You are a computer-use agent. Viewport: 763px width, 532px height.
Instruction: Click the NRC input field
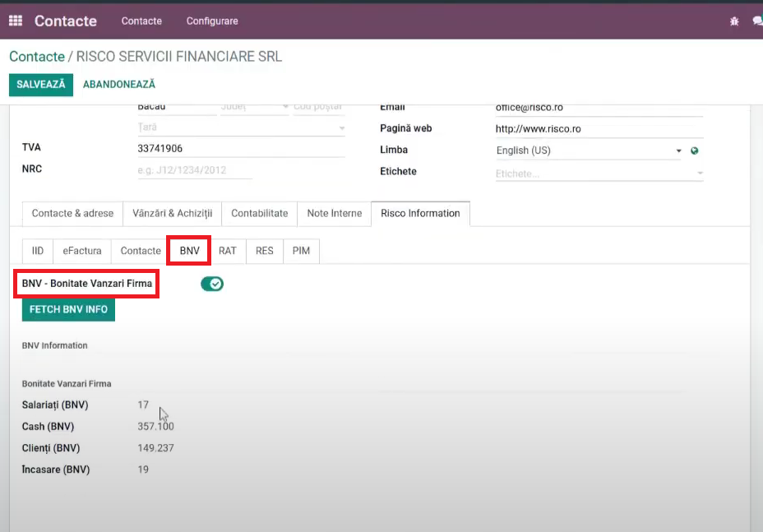[195, 170]
